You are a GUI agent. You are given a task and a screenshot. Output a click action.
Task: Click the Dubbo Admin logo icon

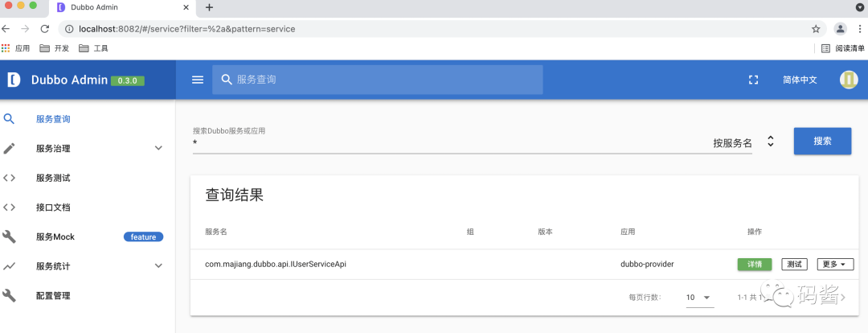pos(14,80)
